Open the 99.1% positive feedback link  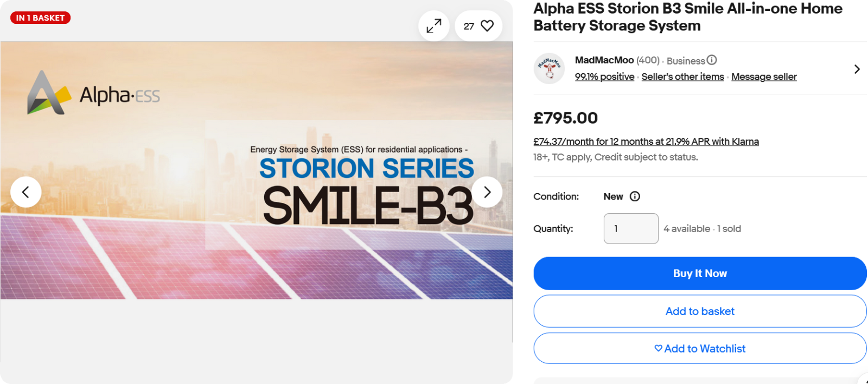(x=604, y=77)
